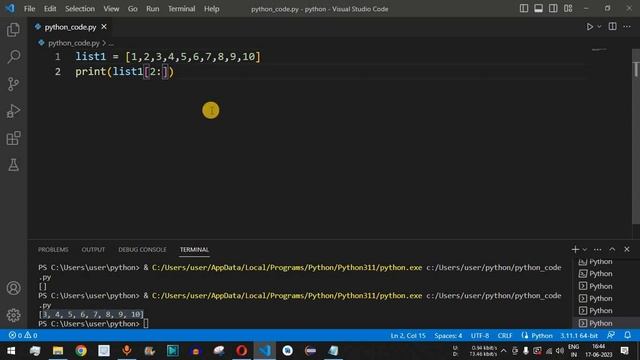Click the minimap code preview

(599, 50)
